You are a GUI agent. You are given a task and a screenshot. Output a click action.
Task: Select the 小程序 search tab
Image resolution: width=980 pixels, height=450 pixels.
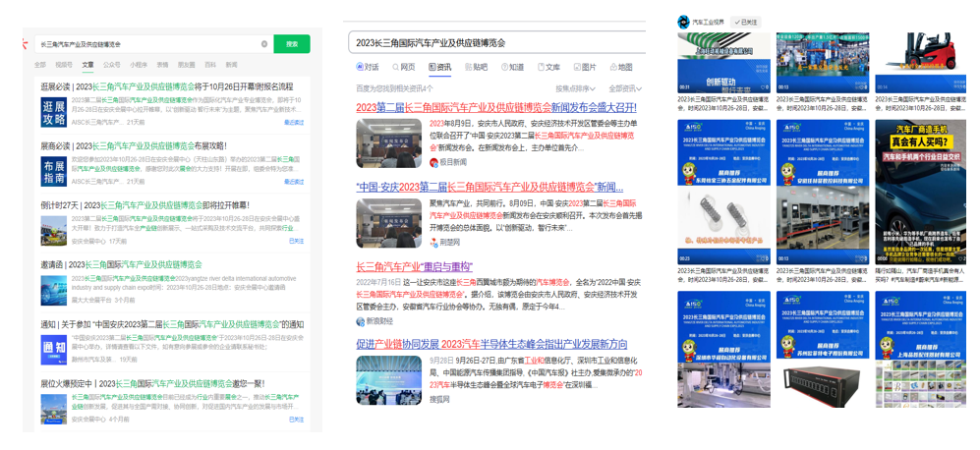pyautogui.click(x=139, y=65)
